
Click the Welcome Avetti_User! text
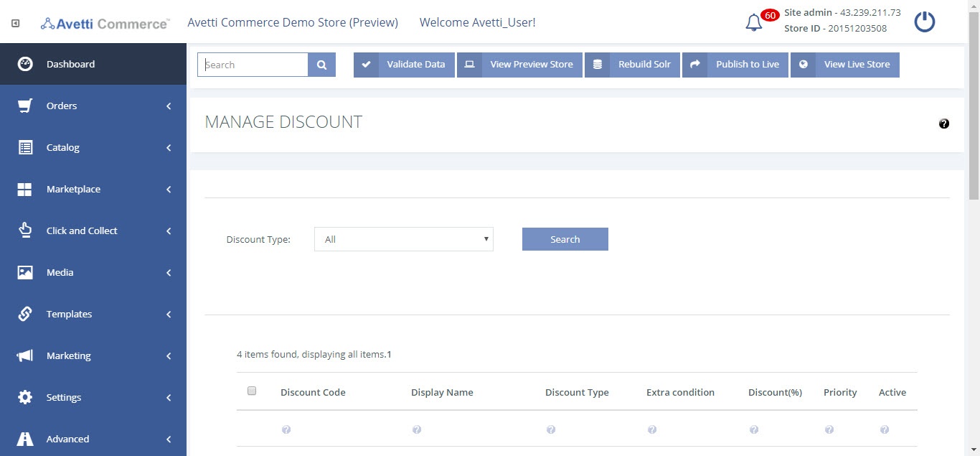point(477,22)
